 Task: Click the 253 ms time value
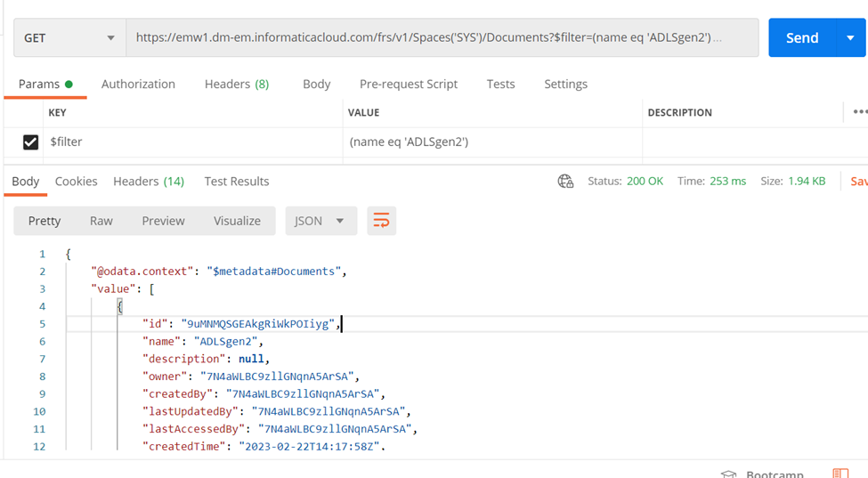click(x=727, y=182)
